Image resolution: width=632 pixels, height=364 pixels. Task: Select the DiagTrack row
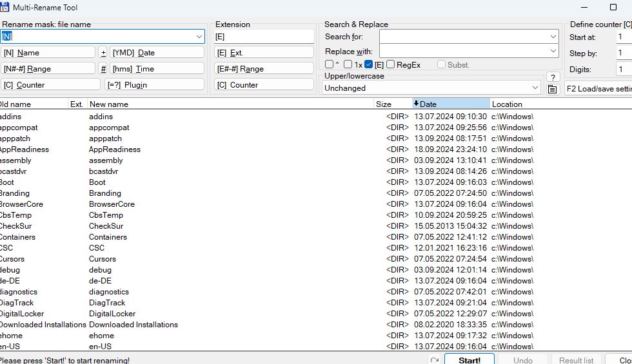coord(316,302)
